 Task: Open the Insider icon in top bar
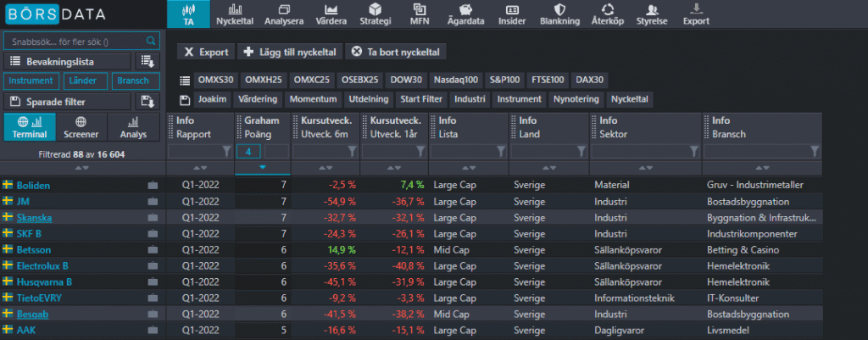click(x=511, y=14)
